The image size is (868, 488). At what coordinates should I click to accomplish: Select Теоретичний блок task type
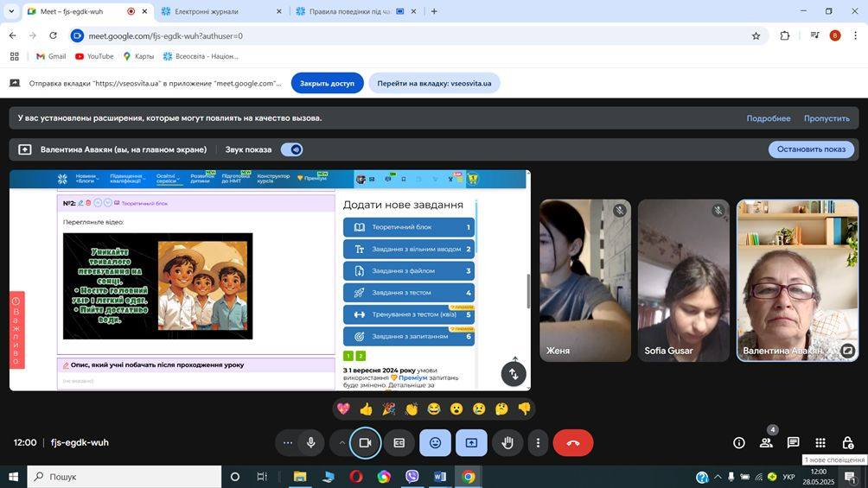click(x=409, y=227)
